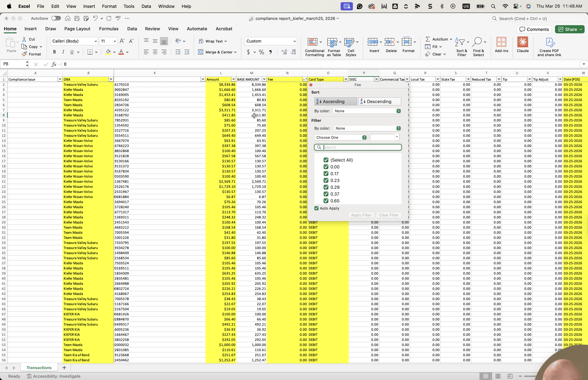Open the fill color swatch button
The width and height of the screenshot is (588, 380).
coord(108,52)
